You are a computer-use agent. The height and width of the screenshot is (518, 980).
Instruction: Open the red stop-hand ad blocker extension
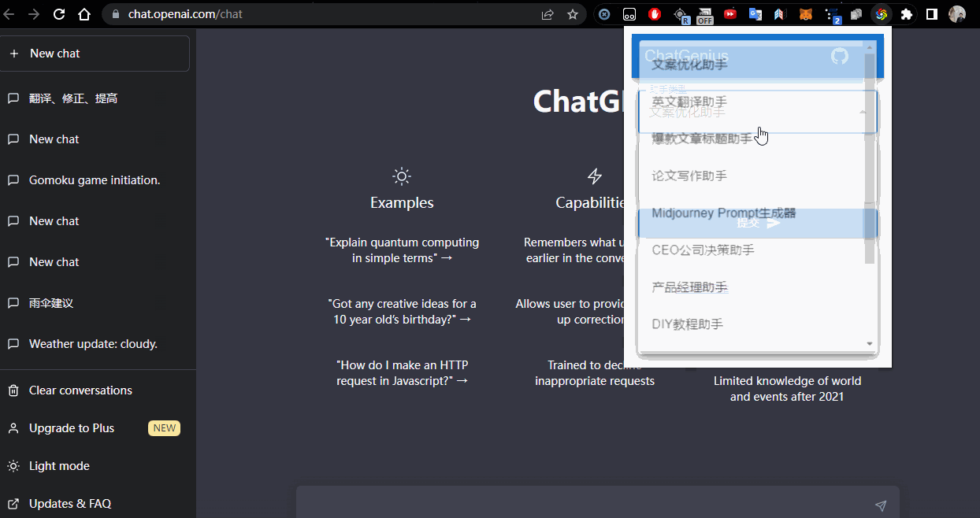coord(655,14)
